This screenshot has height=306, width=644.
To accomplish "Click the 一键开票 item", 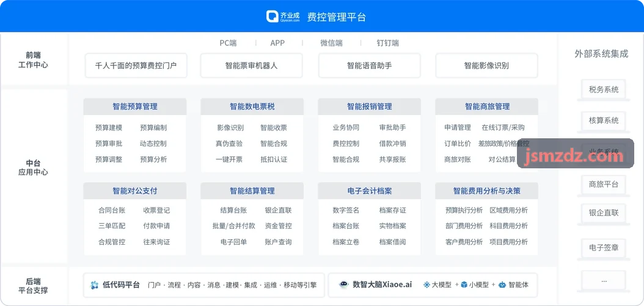I will point(229,159).
